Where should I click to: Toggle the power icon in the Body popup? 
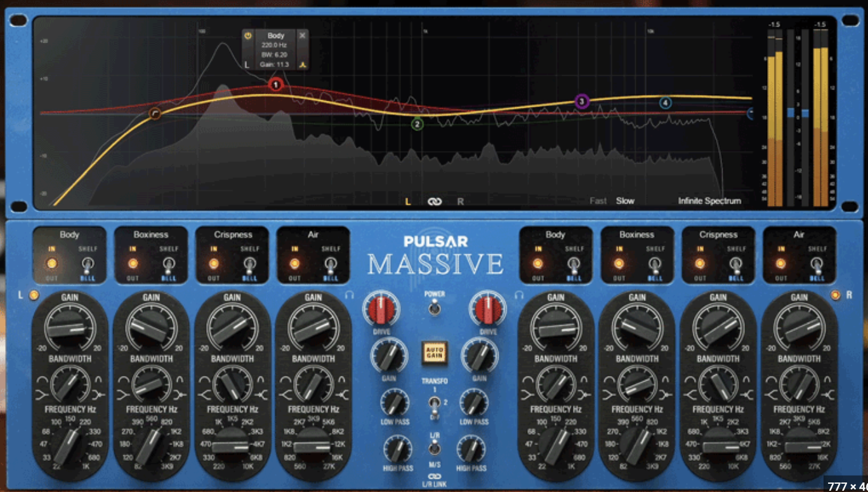[x=249, y=36]
